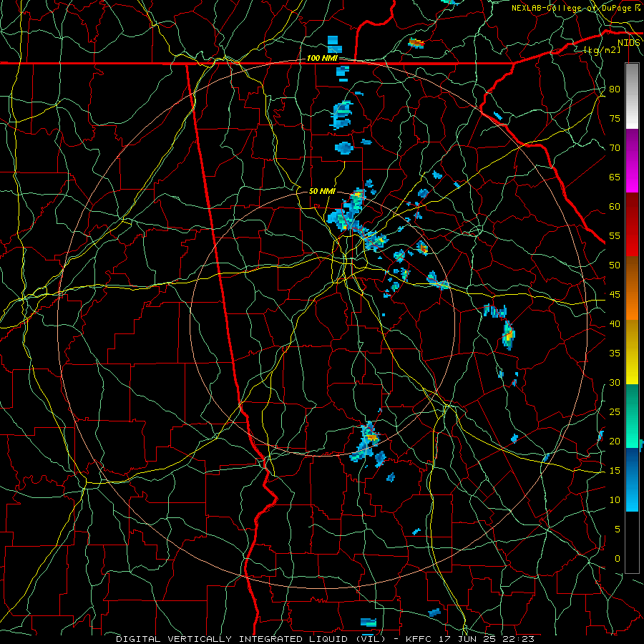Select the 50 NMI range ring label
The height and width of the screenshot is (644, 644).
[322, 191]
